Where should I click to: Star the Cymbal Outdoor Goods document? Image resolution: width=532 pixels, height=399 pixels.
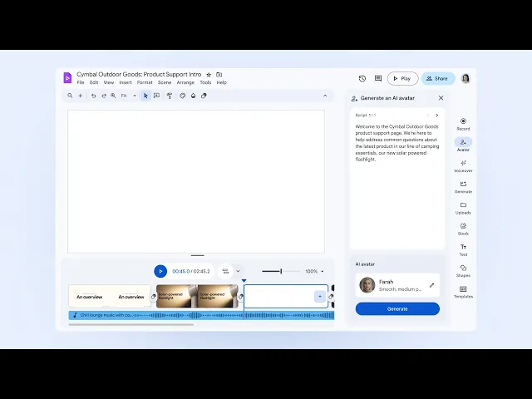[209, 75]
